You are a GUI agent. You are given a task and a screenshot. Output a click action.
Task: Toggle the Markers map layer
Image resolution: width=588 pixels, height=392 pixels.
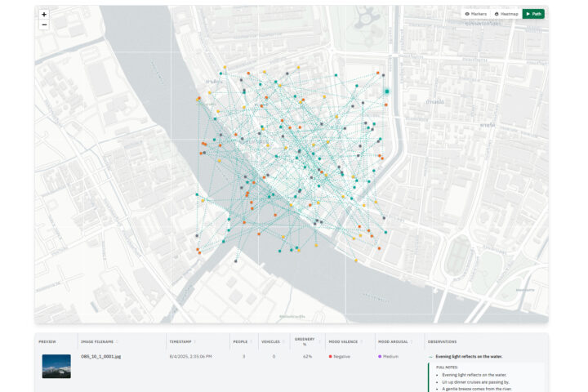[x=474, y=14]
